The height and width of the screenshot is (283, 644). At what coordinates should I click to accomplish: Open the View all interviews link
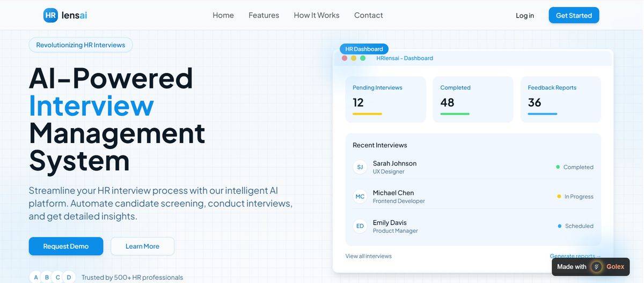tap(368, 256)
